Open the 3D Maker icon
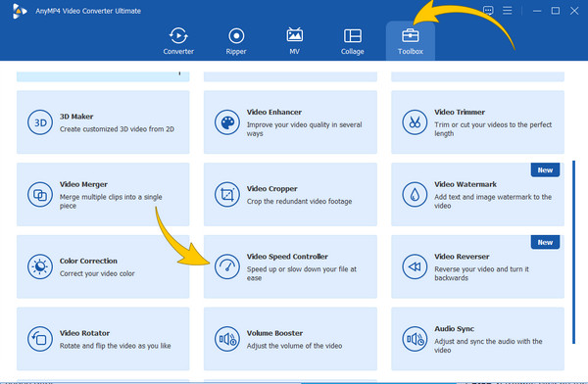Viewport: 588px width, 384px height. (x=40, y=122)
